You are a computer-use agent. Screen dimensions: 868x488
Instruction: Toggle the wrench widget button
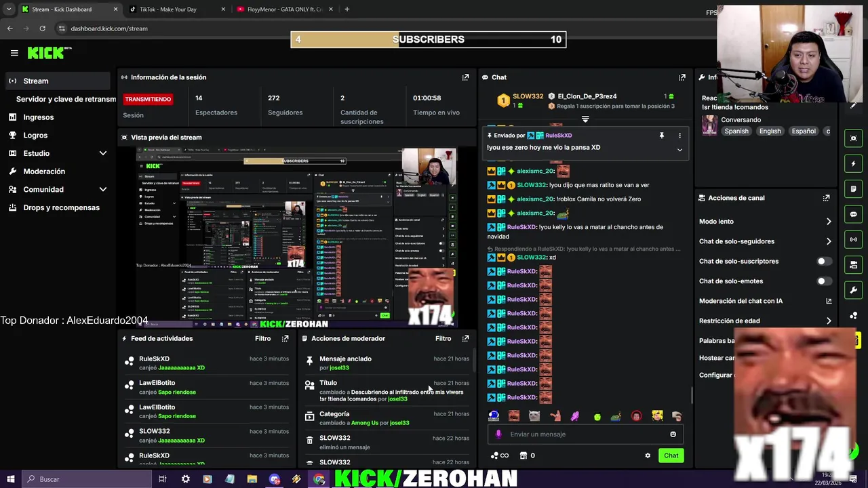854,290
